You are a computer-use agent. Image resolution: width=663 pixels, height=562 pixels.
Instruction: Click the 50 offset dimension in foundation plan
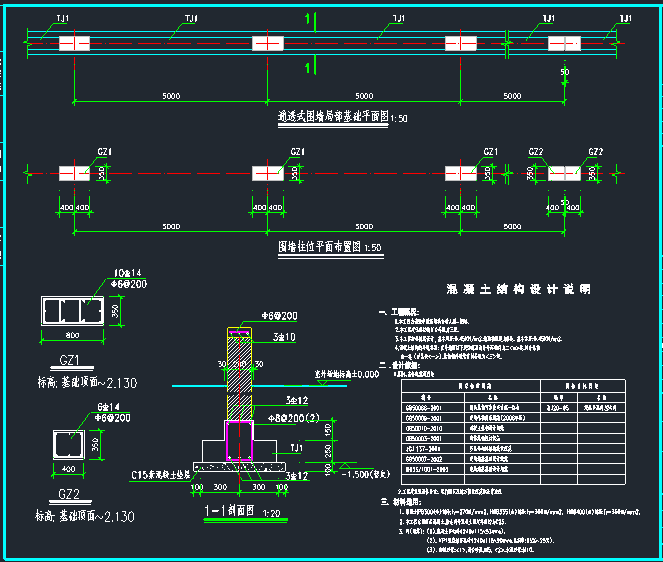(x=565, y=72)
